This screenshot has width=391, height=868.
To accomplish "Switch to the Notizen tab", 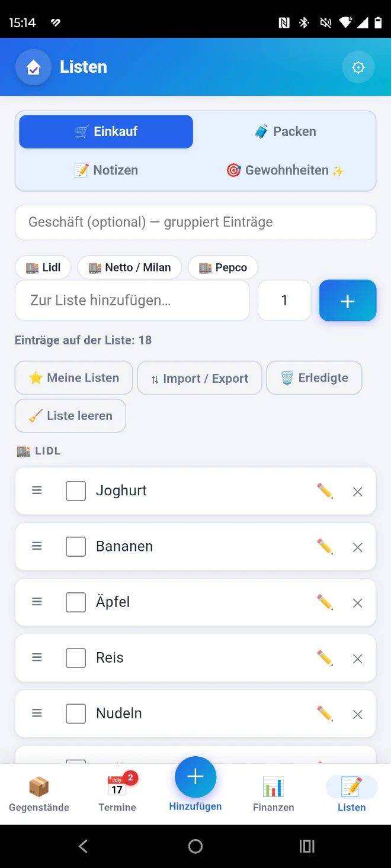I will (x=106, y=170).
